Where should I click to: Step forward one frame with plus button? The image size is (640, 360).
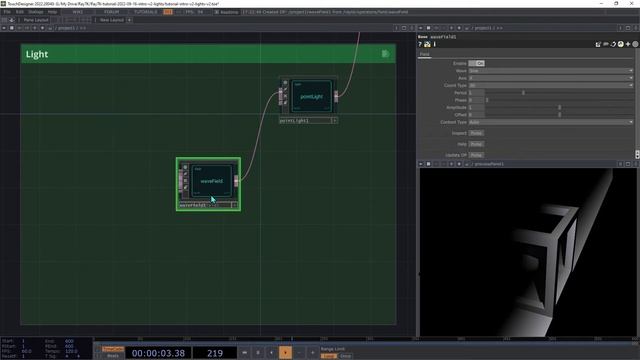click(x=313, y=353)
